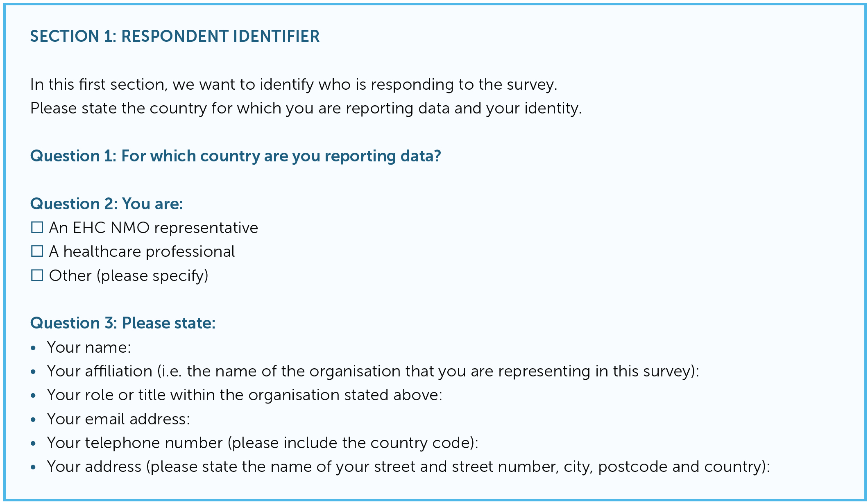868x503 pixels.
Task: Select the "Your role or title" line
Action: (245, 395)
